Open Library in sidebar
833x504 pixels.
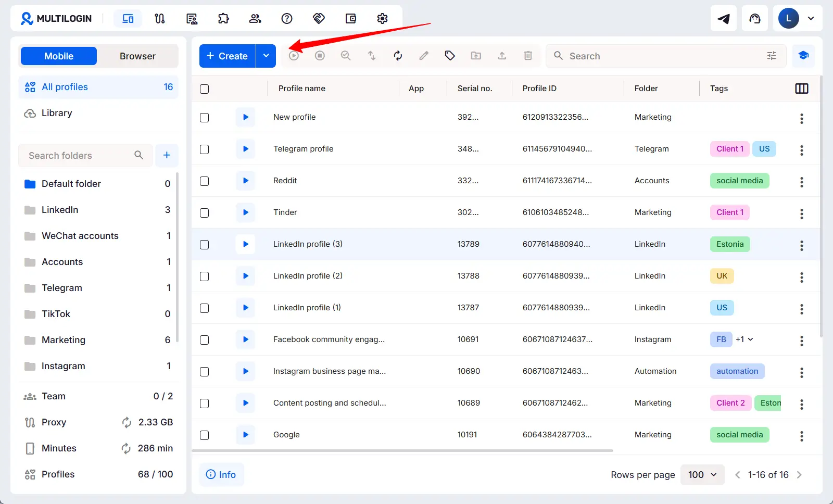point(98,113)
